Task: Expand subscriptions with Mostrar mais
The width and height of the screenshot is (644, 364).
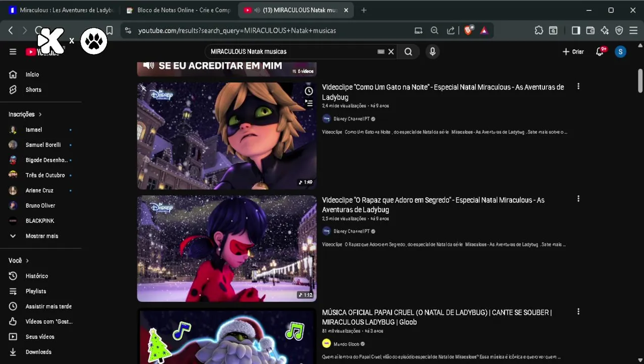Action: click(42, 236)
